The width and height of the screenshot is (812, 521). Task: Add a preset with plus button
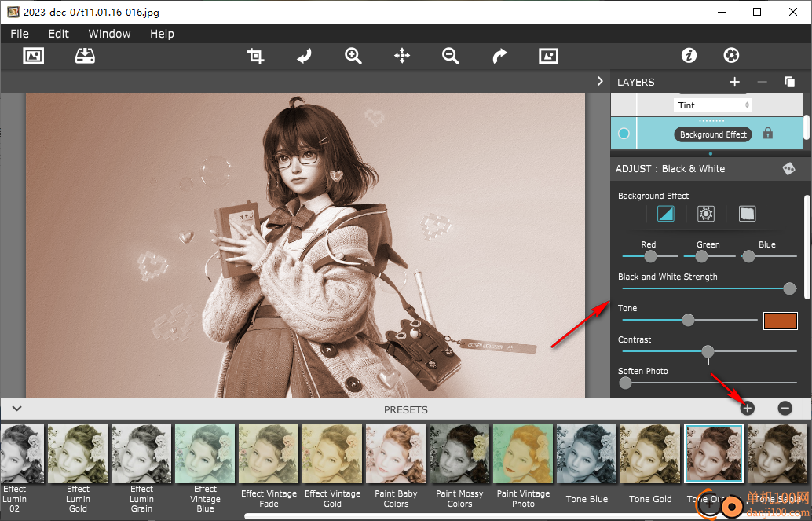click(x=747, y=409)
